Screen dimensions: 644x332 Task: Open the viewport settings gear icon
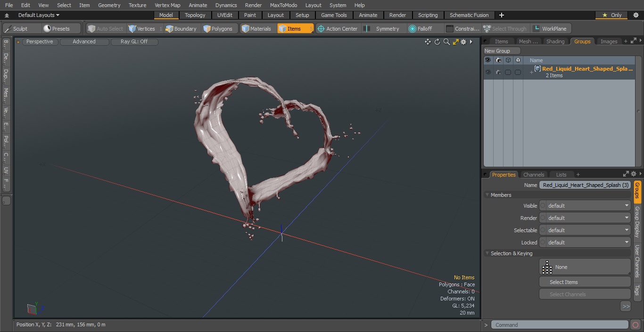coord(463,42)
